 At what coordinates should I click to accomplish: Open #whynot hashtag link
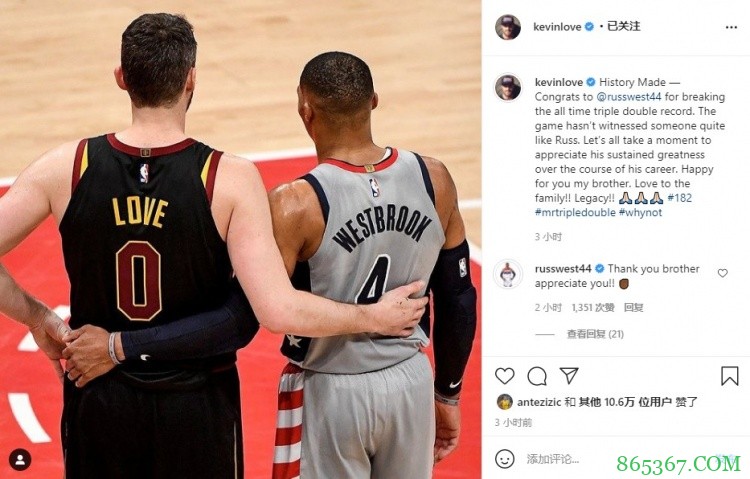tap(640, 212)
